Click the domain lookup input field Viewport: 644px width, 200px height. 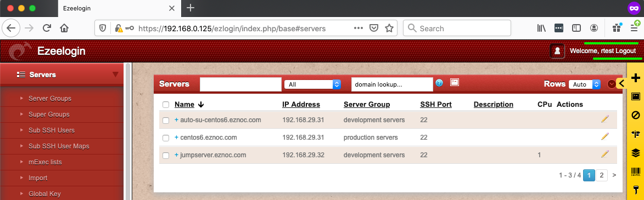[x=392, y=84]
